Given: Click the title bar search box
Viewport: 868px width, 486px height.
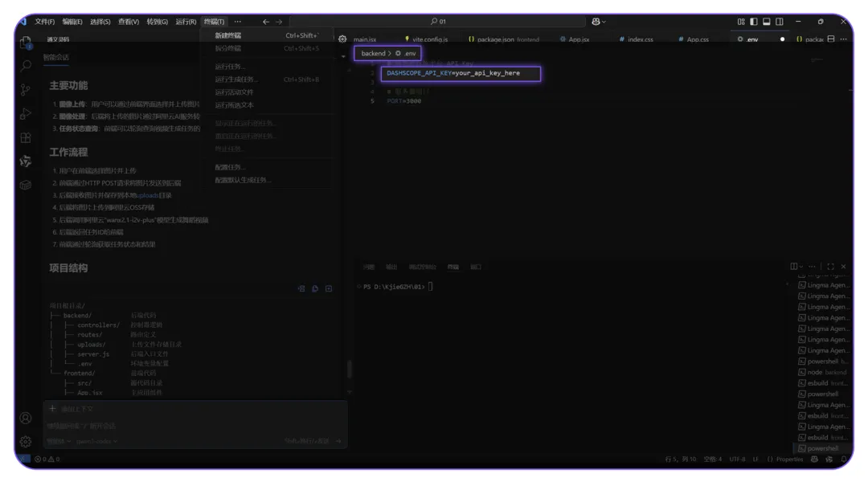Looking at the screenshot, I should coord(438,22).
